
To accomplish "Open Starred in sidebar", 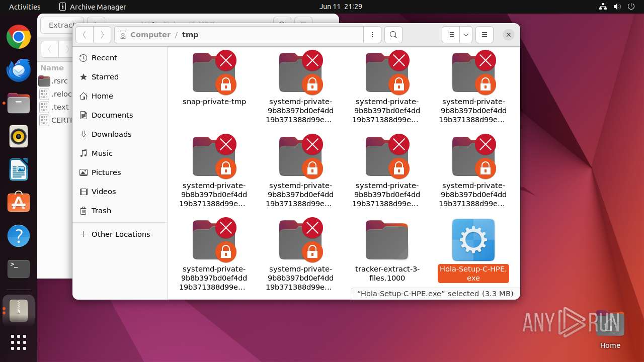I will 120,77.
